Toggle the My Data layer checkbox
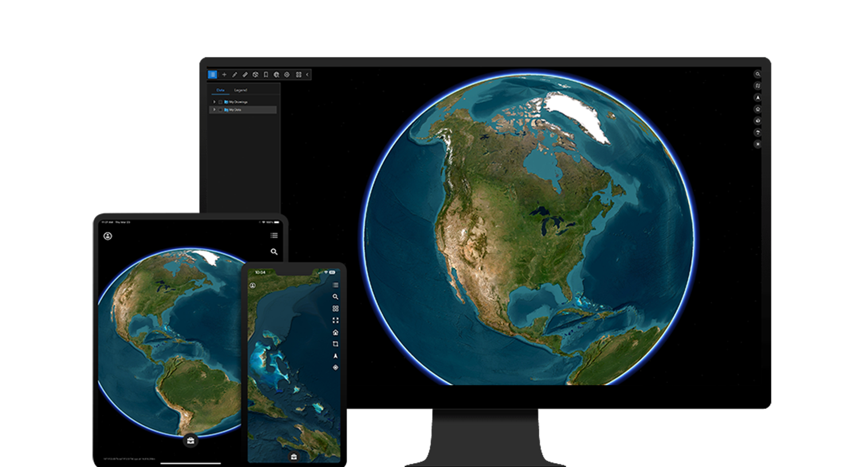 pyautogui.click(x=221, y=109)
